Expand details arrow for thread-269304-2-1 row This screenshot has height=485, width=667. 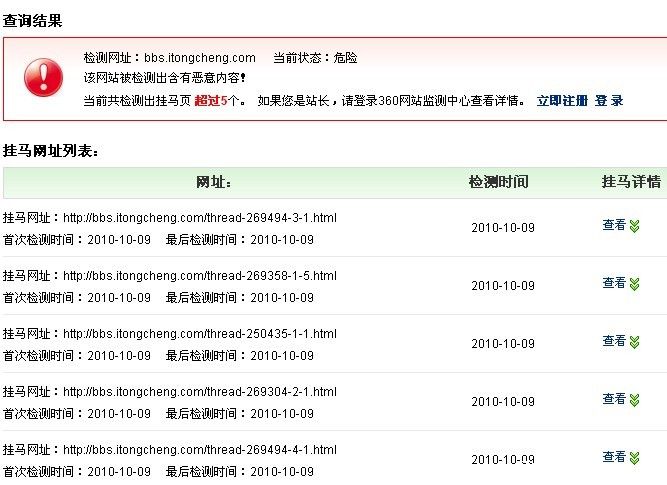[x=634, y=400]
